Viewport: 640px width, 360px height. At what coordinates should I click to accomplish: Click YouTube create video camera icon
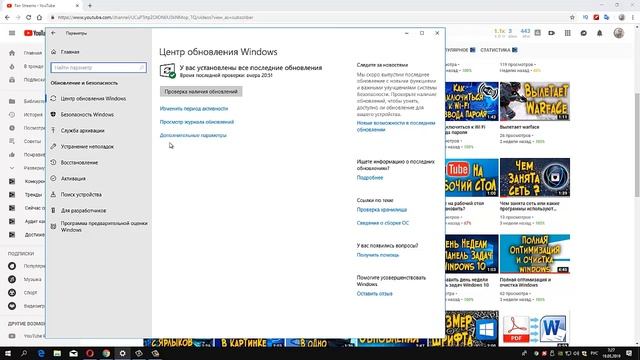click(551, 33)
